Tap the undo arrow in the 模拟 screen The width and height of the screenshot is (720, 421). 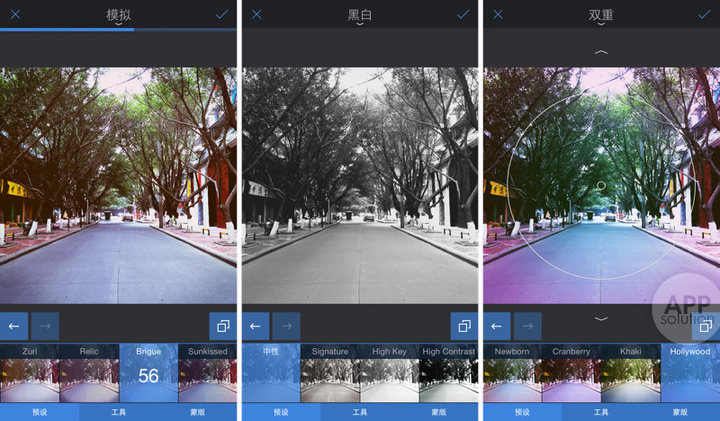[15, 326]
